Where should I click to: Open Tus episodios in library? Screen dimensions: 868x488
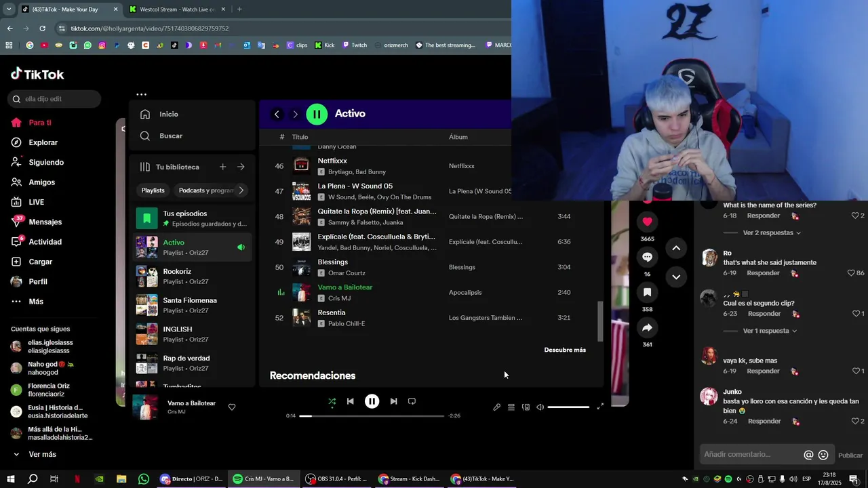192,218
